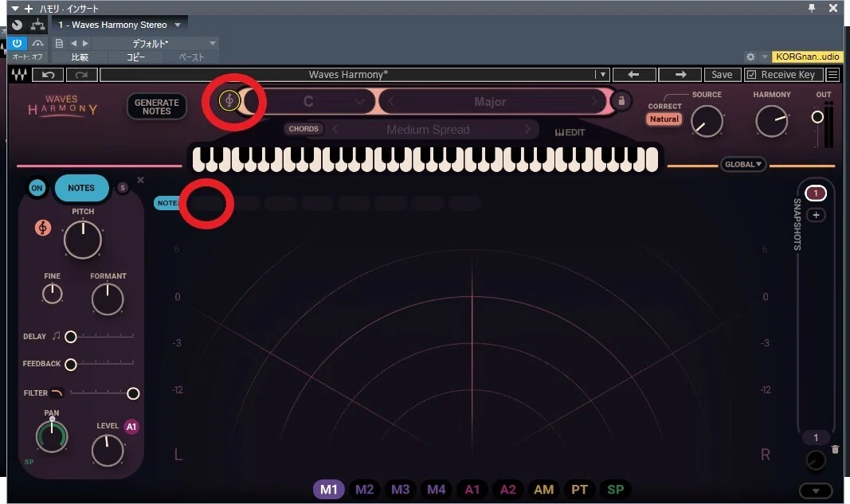Viewport: 850px width, 504px height.
Task: Toggle オート:オフ automation mode
Action: [27, 57]
